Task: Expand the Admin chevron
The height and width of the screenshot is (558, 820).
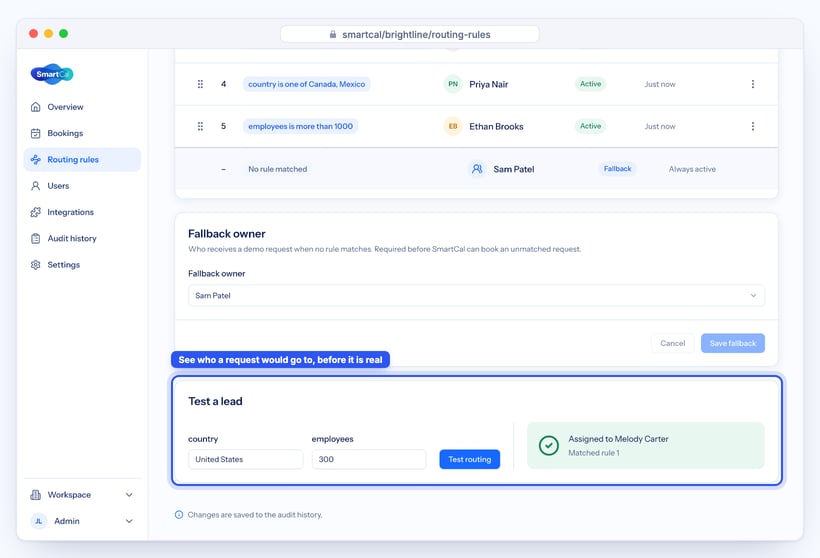Action: (129, 521)
